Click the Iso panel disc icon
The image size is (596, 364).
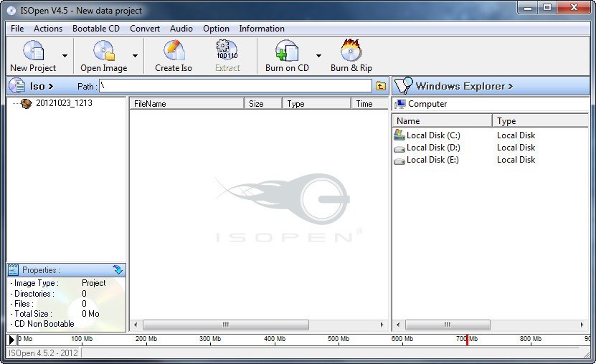click(17, 85)
